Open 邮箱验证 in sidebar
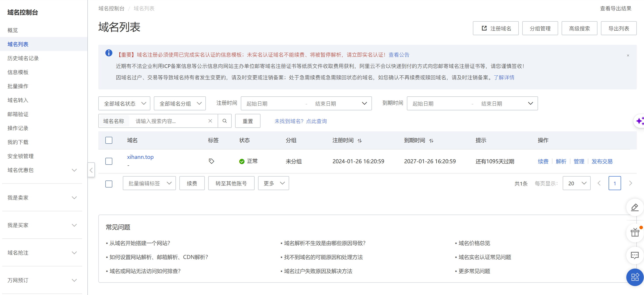The width and height of the screenshot is (644, 295). pos(18,114)
